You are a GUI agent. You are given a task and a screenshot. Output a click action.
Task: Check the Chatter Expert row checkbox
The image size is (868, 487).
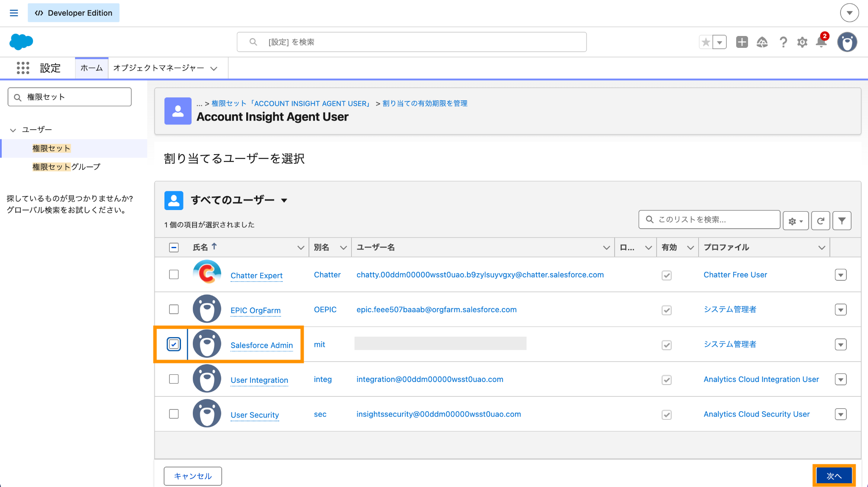click(x=174, y=274)
